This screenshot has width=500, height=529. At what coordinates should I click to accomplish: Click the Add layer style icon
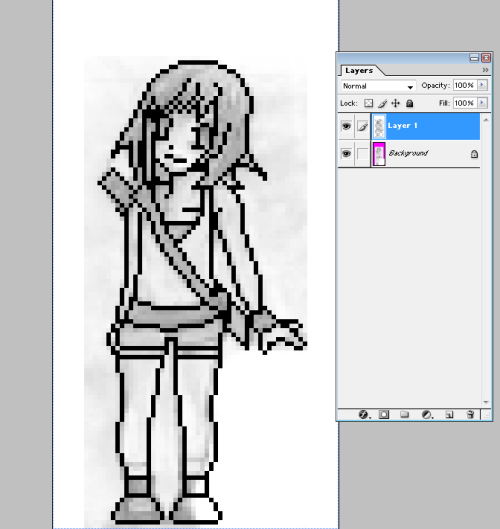pyautogui.click(x=363, y=414)
